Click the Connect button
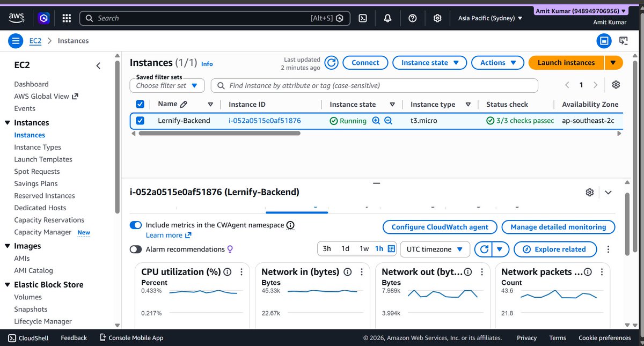The image size is (644, 346). [365, 63]
